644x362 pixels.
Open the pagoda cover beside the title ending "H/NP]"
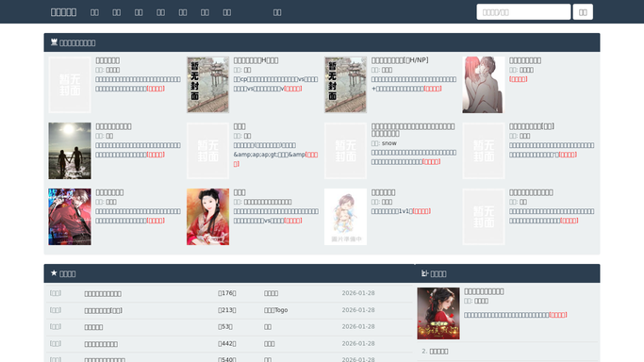click(x=345, y=85)
